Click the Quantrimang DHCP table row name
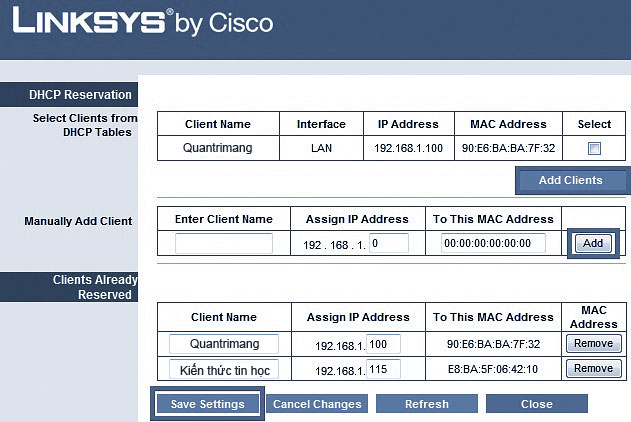Screen dimensions: 631x422 click(x=218, y=148)
